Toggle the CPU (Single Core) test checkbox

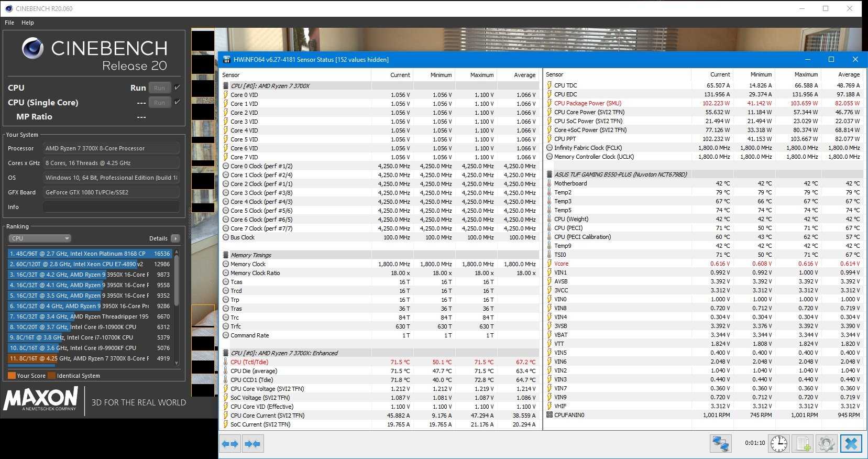pyautogui.click(x=177, y=102)
